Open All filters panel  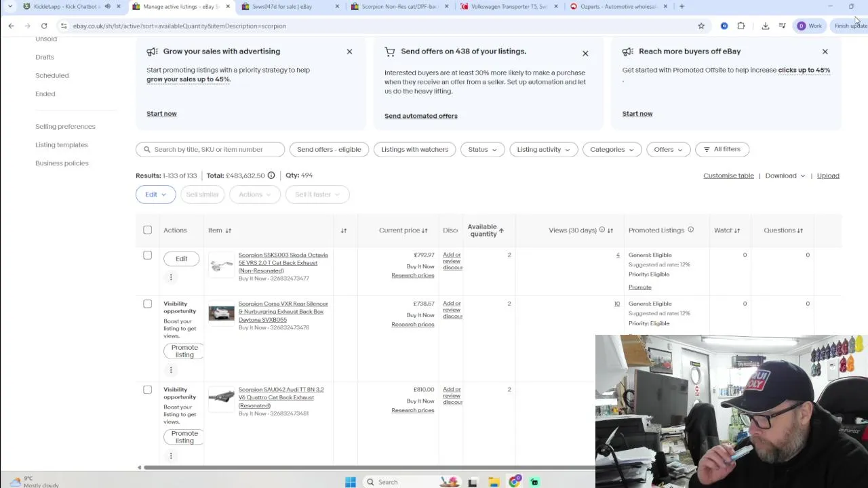(722, 149)
